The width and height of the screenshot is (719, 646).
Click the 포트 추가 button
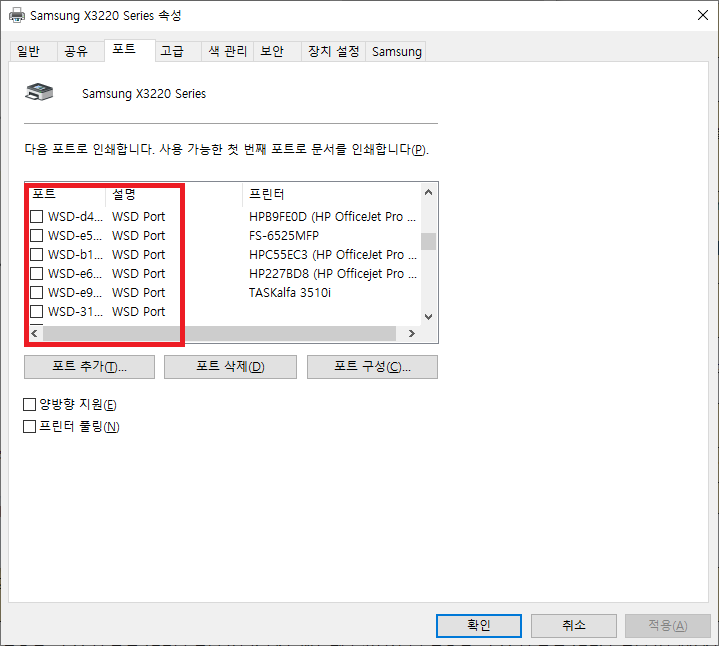point(89,367)
